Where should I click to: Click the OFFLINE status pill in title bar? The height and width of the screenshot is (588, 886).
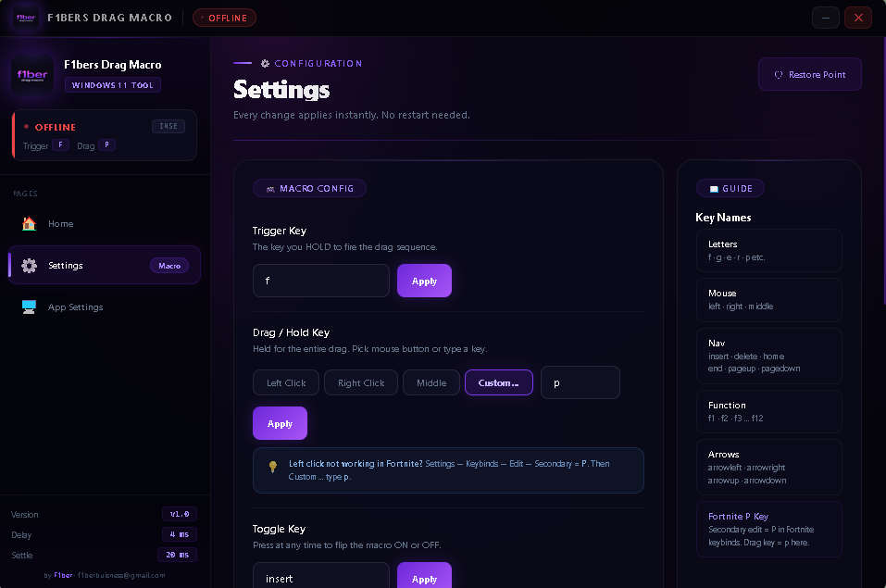(x=224, y=19)
